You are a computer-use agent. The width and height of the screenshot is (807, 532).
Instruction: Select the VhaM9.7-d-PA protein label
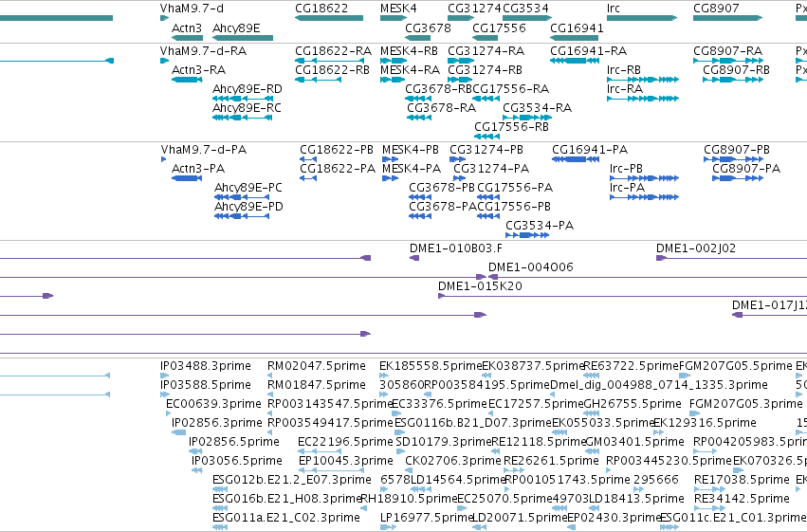pos(203,150)
